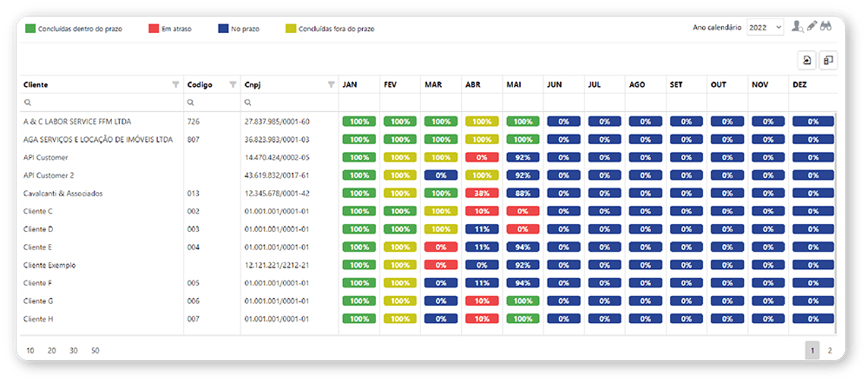The image size is (868, 383).
Task: Set page size to 50 rows
Action: 95,351
